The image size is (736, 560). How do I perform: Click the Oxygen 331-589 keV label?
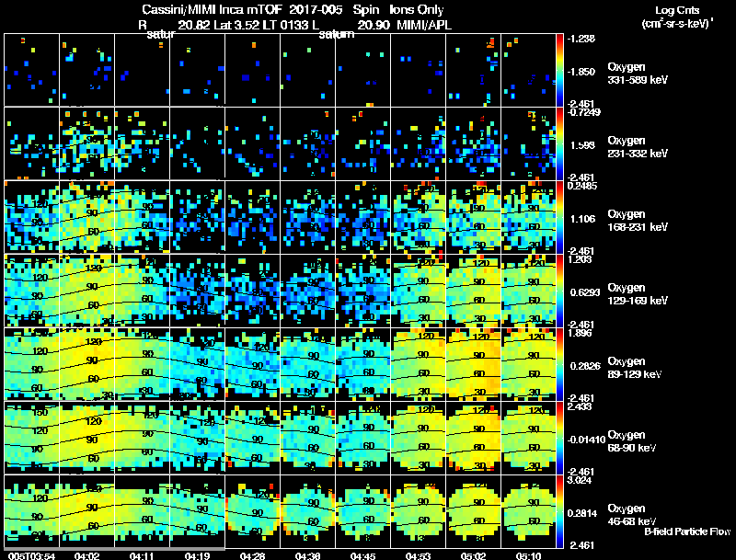(x=638, y=74)
